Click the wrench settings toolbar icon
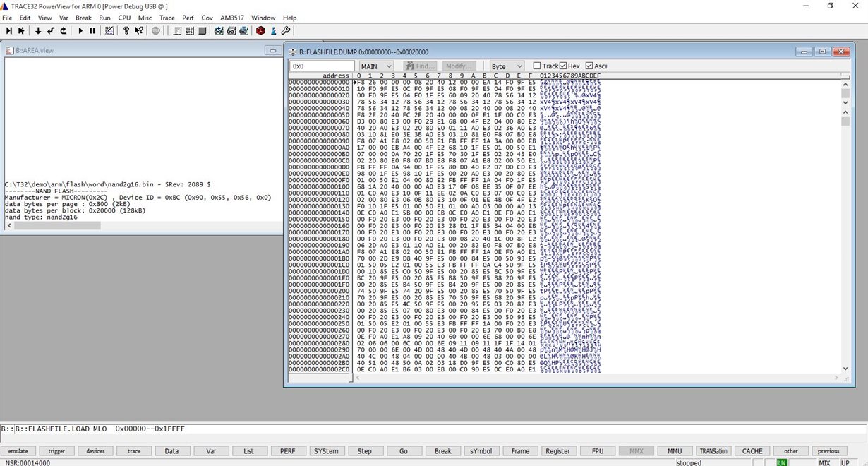The image size is (868, 466). [285, 30]
